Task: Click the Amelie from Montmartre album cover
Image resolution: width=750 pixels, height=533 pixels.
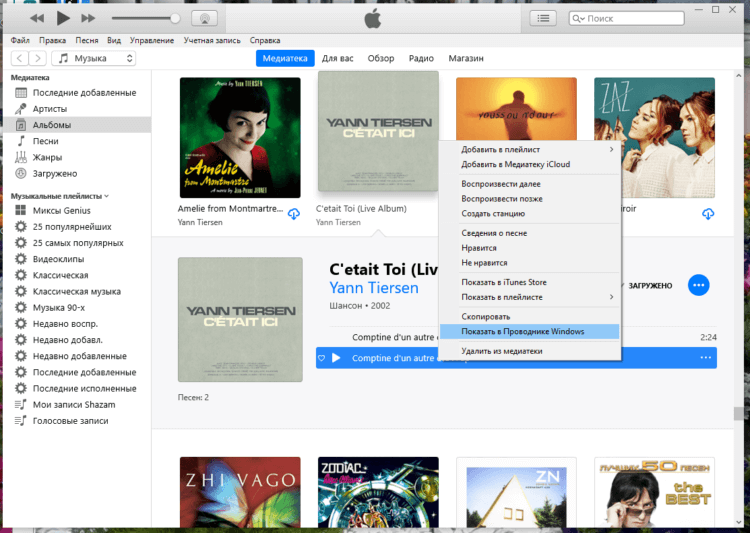Action: (240, 138)
